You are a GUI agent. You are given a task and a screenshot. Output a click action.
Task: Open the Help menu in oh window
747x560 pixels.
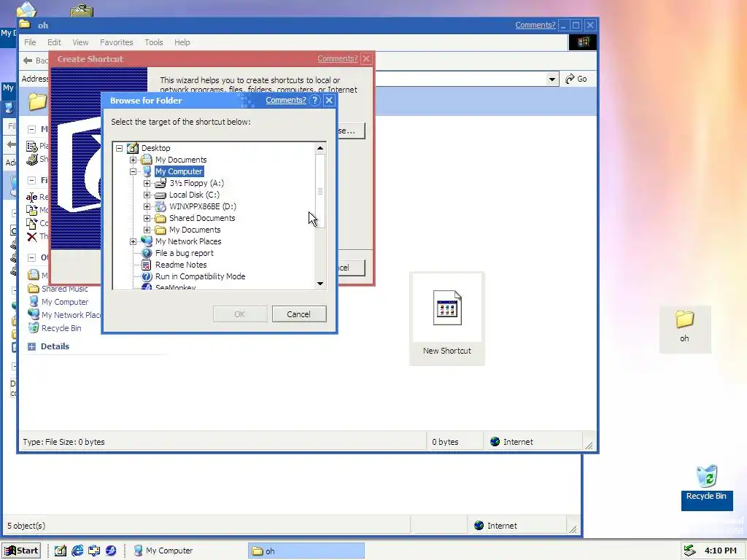[x=182, y=42]
